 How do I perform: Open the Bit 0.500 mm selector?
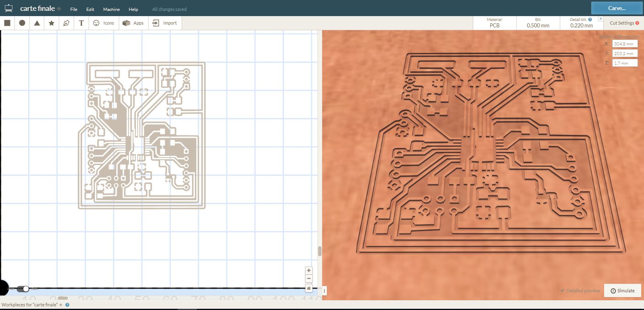(x=538, y=23)
